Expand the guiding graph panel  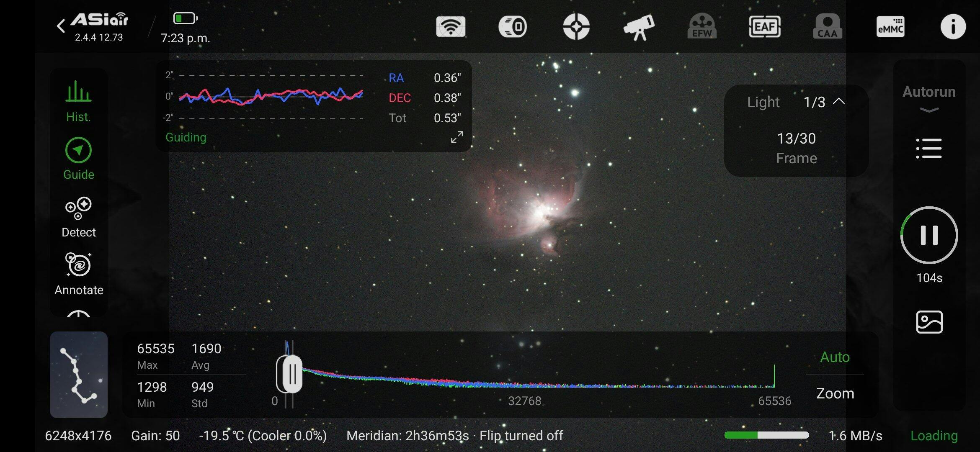point(457,137)
